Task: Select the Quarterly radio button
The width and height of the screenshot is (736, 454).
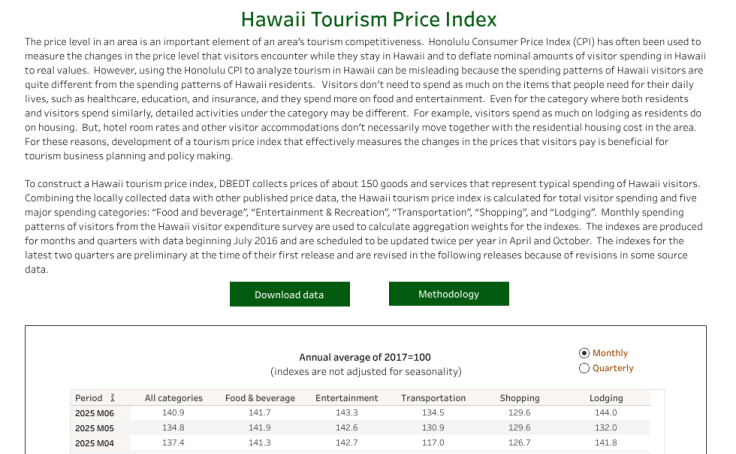Action: [584, 368]
